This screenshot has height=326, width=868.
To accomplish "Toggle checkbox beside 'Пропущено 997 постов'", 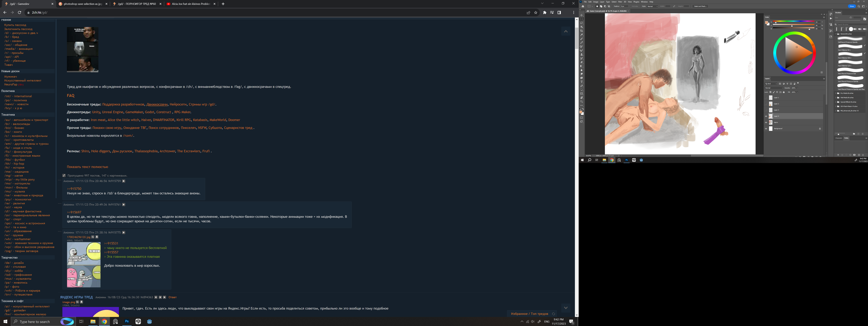I will click(x=64, y=176).
